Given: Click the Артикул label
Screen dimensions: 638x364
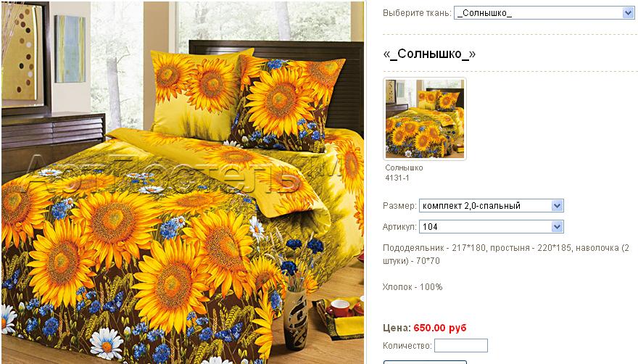Looking at the screenshot, I should pos(399,227).
